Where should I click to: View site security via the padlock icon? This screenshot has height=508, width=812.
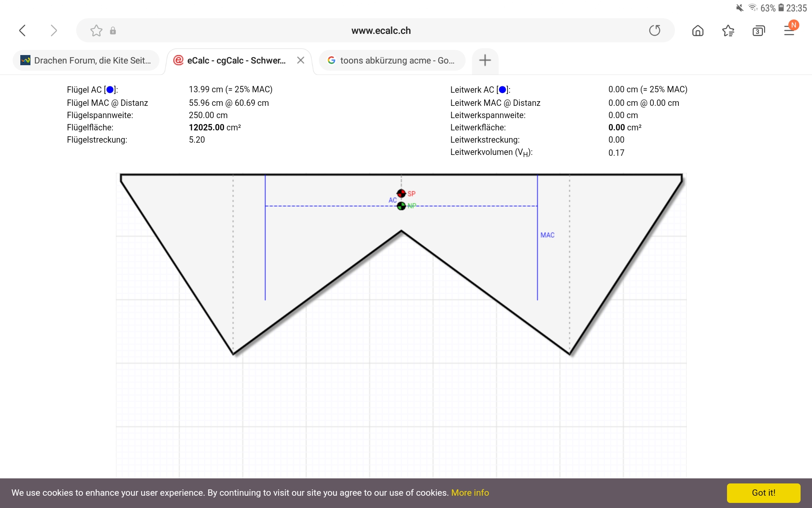click(113, 30)
